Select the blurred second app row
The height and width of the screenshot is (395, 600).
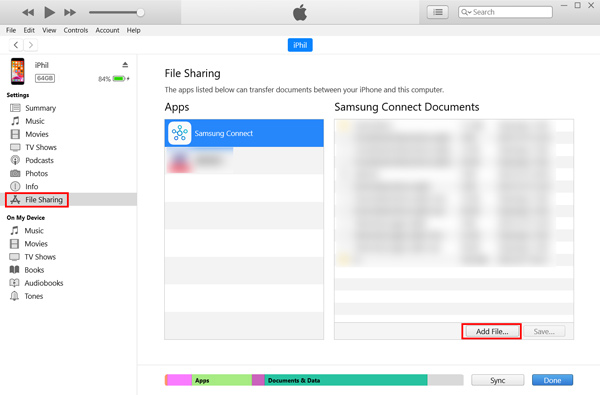[x=244, y=160]
